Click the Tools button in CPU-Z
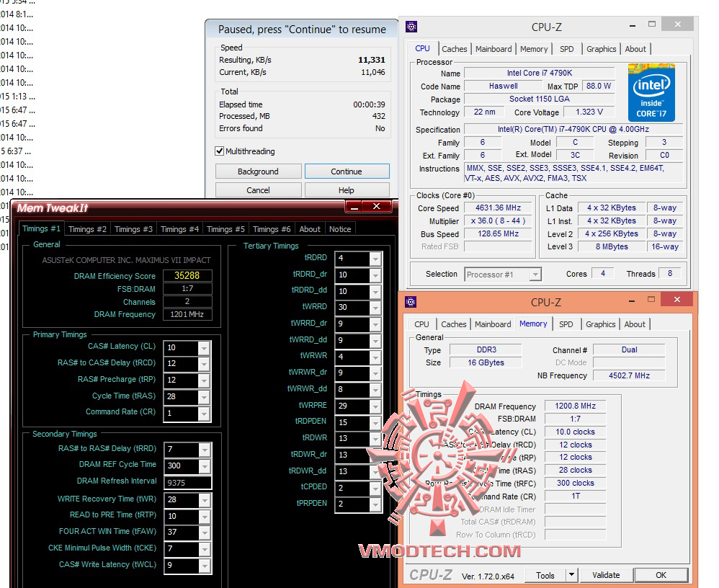This screenshot has width=719, height=588. coord(545,575)
